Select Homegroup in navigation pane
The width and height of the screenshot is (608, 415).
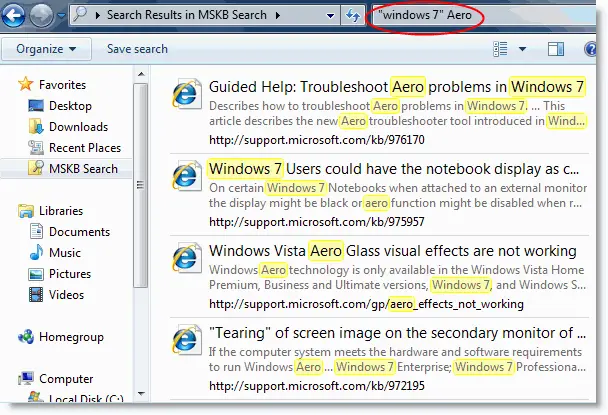click(71, 337)
